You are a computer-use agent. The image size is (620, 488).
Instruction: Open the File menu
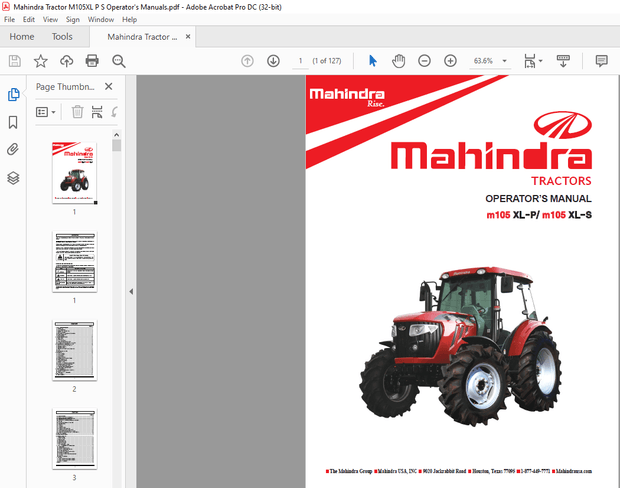click(x=9, y=19)
